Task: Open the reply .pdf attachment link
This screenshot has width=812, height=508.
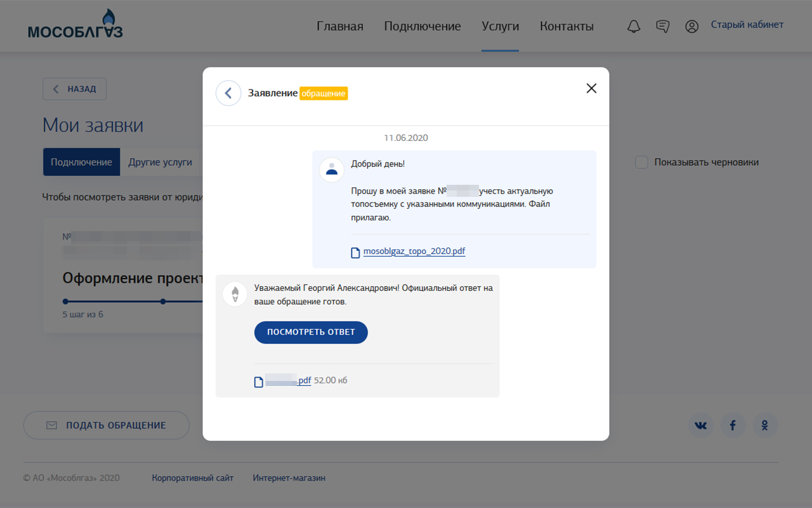Action: tap(288, 380)
